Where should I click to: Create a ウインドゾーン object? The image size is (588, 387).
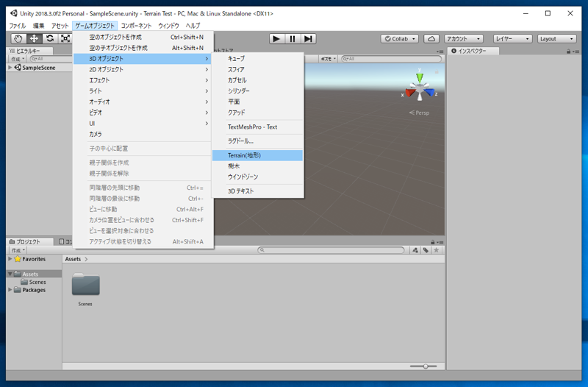click(x=258, y=177)
